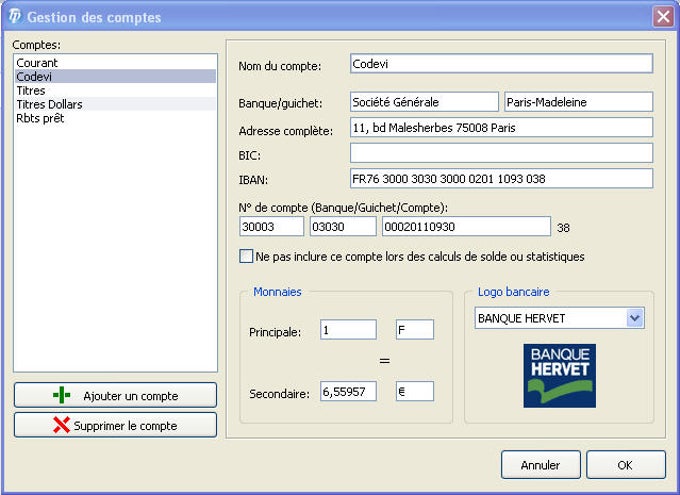Click the account number field 00020110930

pyautogui.click(x=466, y=226)
